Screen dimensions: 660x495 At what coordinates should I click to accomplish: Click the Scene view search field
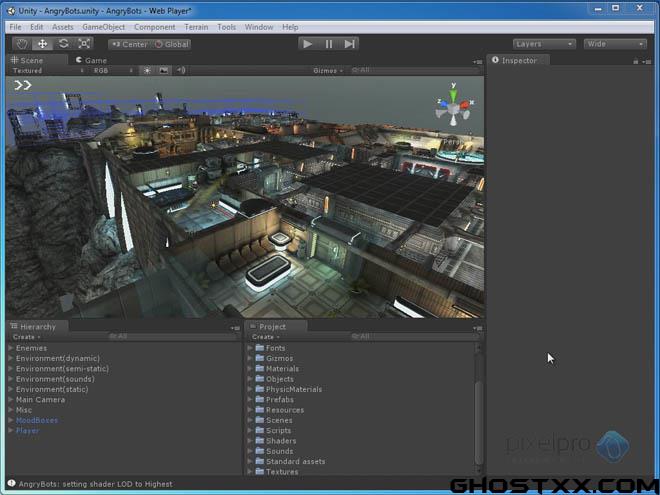coord(415,70)
